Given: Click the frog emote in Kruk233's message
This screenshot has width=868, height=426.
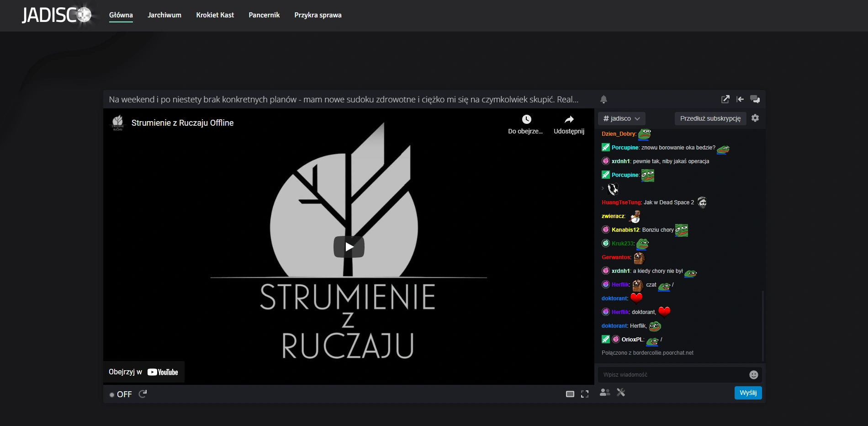Looking at the screenshot, I should (642, 244).
